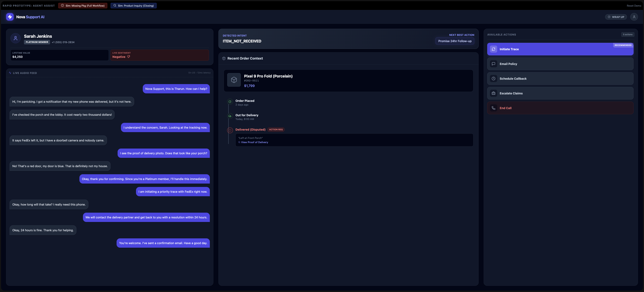Click Sarah Jenkins customer avatar icon
644x292 pixels.
coord(16,38)
